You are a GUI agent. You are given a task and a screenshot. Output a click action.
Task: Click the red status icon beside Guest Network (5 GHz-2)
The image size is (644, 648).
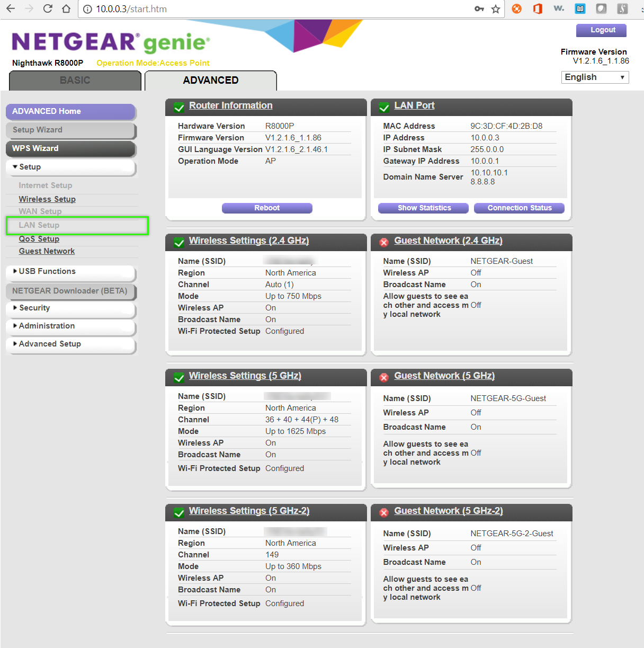point(384,512)
